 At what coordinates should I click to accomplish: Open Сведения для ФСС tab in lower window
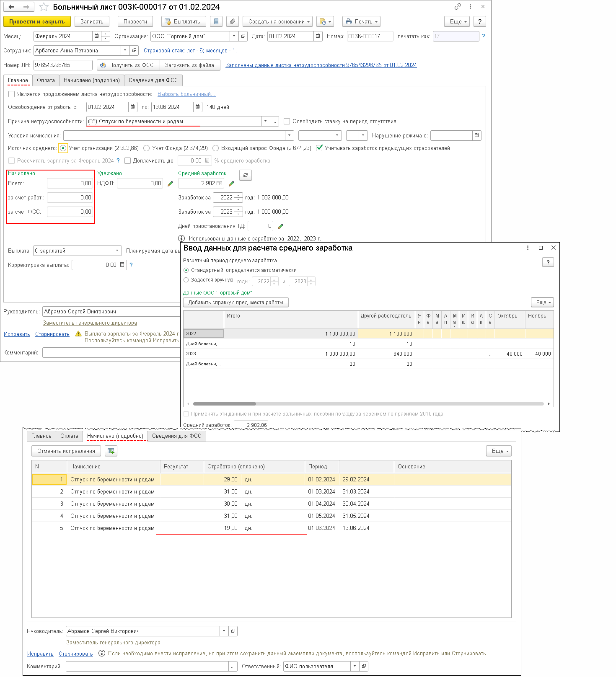(x=177, y=436)
